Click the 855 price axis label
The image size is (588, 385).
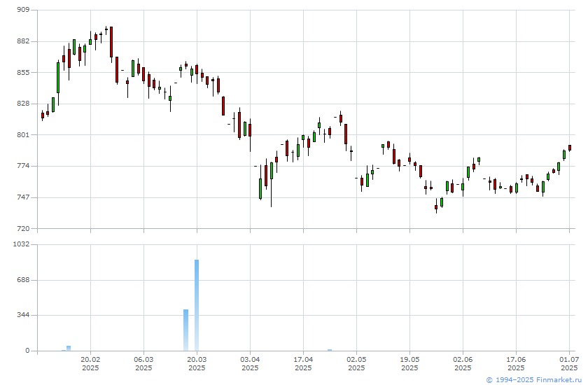point(23,72)
